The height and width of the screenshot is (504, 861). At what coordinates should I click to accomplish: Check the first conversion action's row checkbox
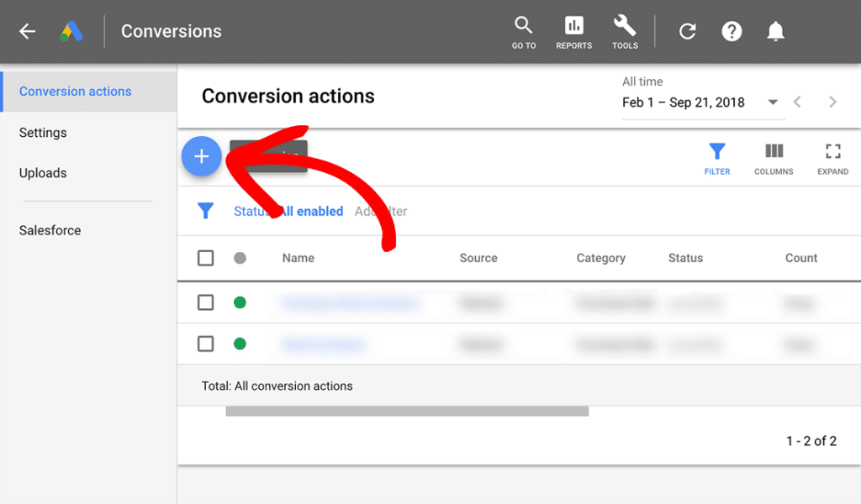[205, 303]
